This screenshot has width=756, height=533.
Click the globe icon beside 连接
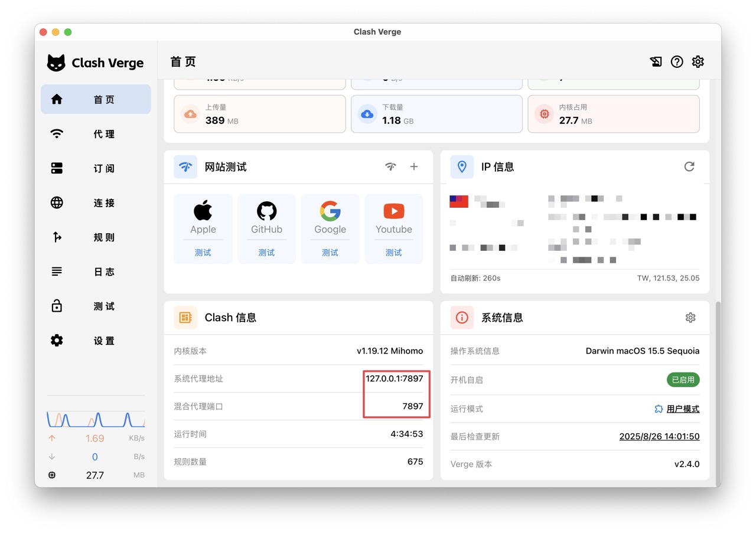pos(57,202)
